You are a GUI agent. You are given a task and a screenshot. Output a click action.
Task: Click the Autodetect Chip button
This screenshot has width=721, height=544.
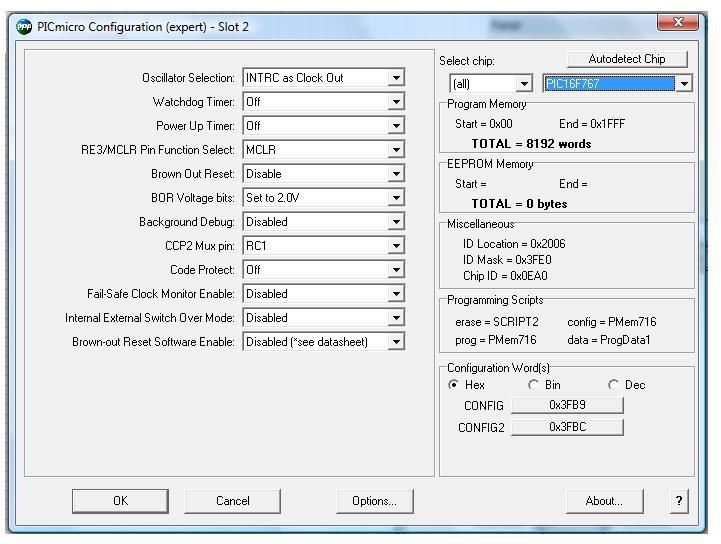[627, 59]
